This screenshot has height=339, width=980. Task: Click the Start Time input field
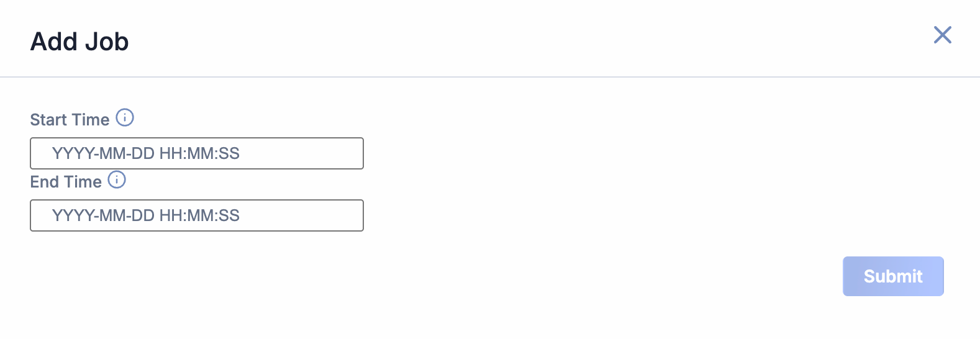[197, 153]
